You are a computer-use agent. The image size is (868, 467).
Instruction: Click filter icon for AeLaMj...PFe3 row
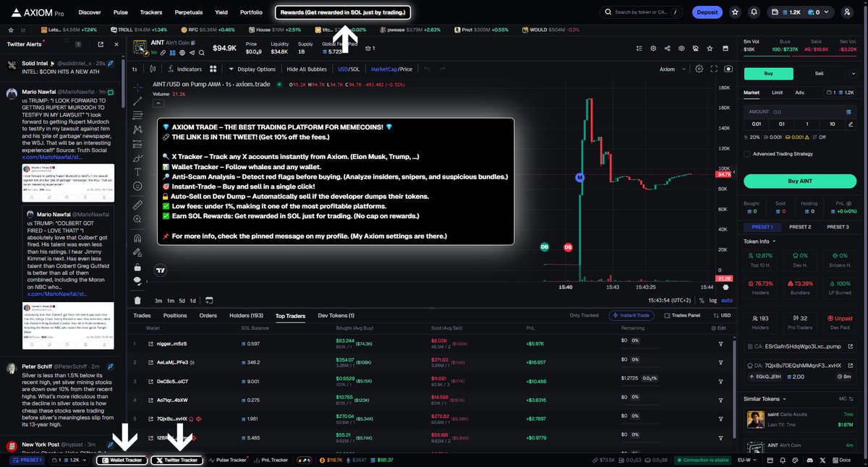tap(720, 362)
